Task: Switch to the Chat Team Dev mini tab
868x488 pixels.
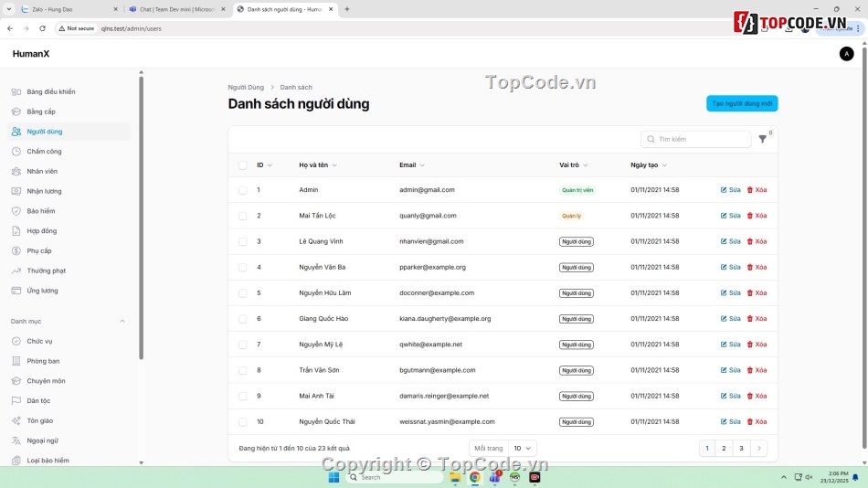Action: pos(176,9)
